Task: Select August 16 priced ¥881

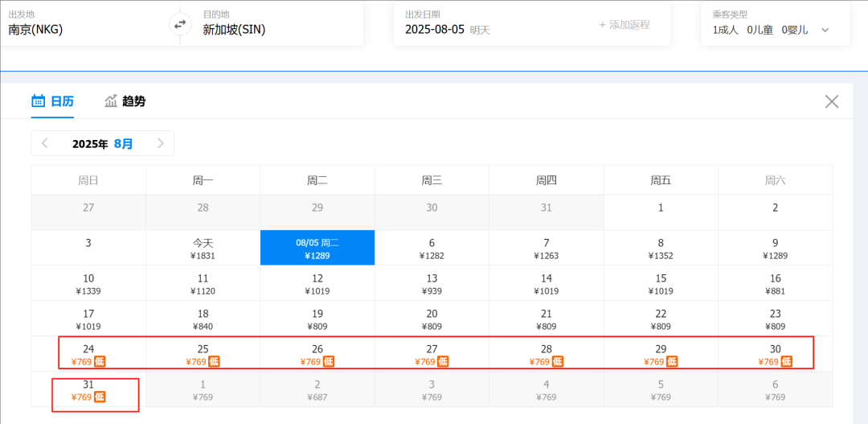Action: (775, 283)
